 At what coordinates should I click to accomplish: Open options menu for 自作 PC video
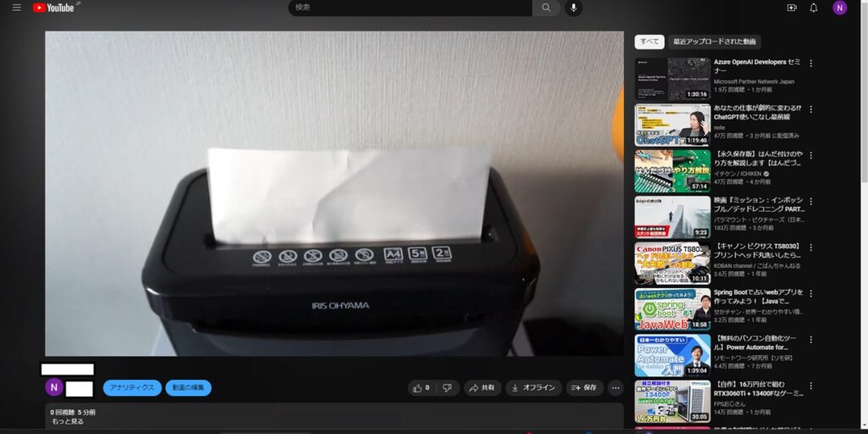click(811, 386)
